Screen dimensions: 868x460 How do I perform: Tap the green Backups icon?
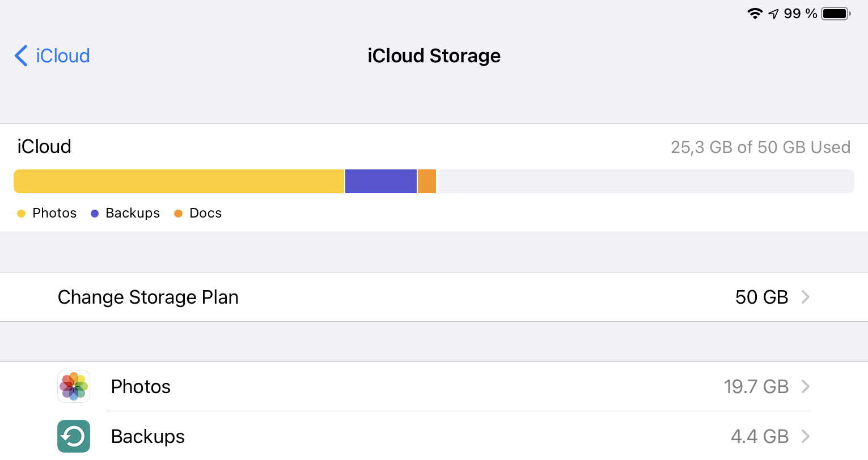coord(74,436)
